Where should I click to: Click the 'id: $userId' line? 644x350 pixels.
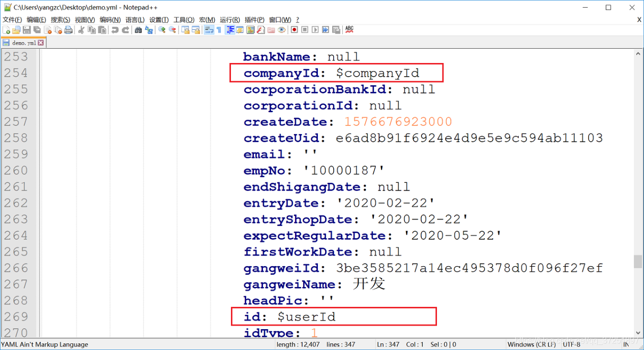[289, 317]
